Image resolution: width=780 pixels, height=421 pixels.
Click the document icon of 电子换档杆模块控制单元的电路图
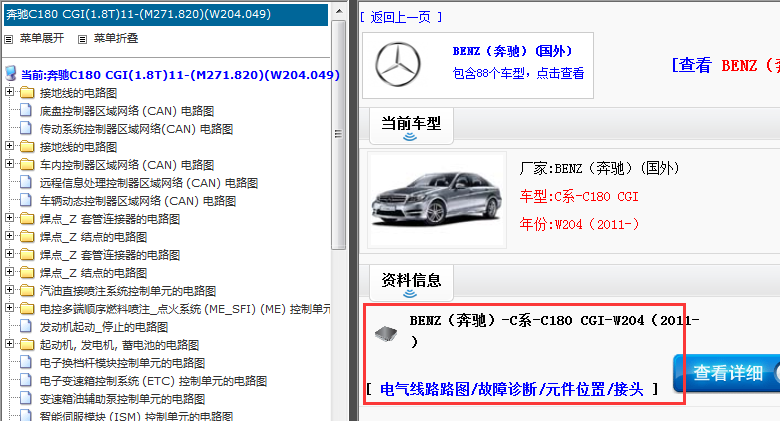[x=25, y=362]
